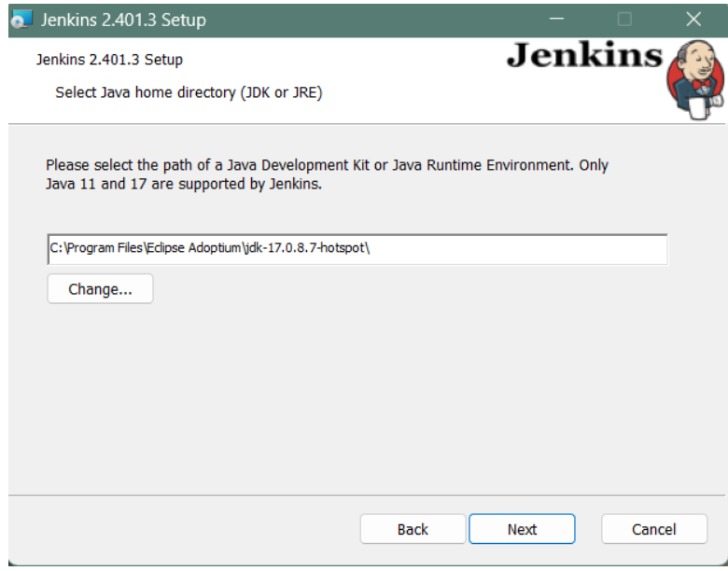Click the title bar text 'Jenkins 2.401.3 Setup'

[123, 20]
